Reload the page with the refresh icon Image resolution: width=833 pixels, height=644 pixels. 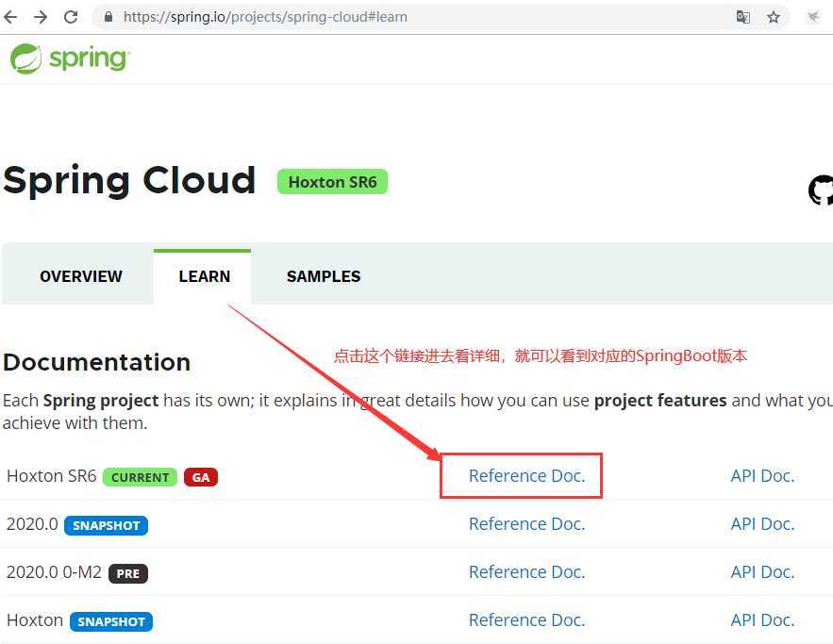click(x=71, y=17)
